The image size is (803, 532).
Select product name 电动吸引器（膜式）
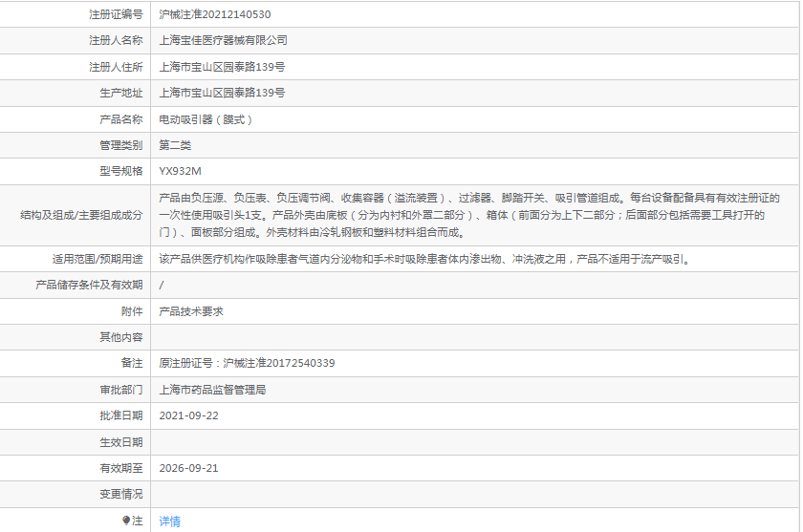point(206,119)
